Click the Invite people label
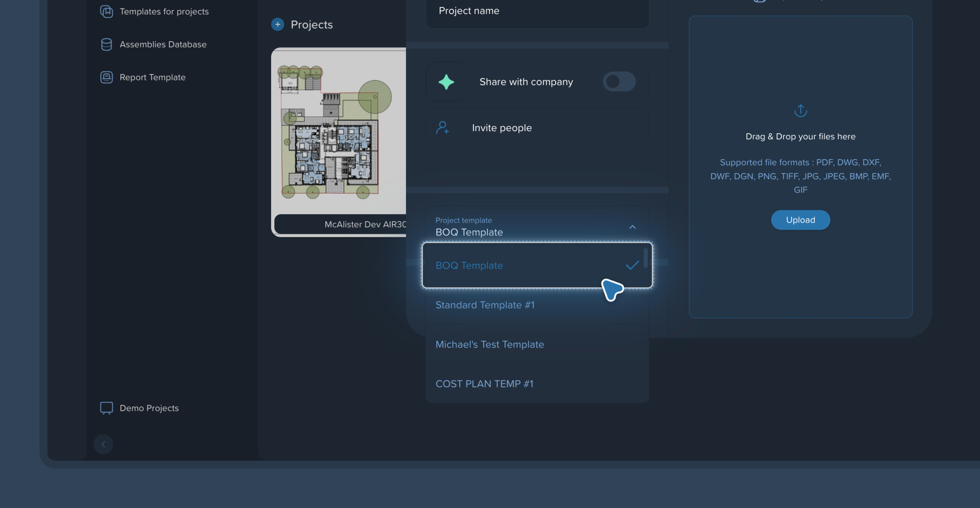 click(x=502, y=128)
